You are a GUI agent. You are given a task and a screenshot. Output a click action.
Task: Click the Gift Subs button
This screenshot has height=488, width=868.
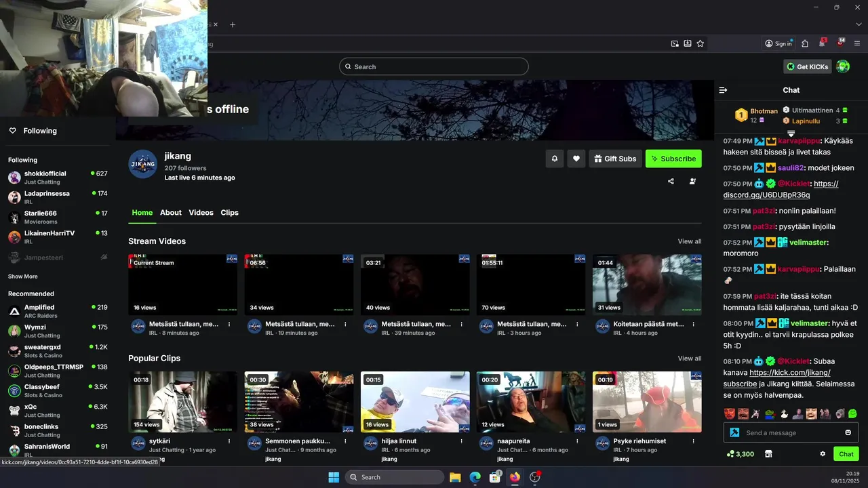tap(615, 159)
